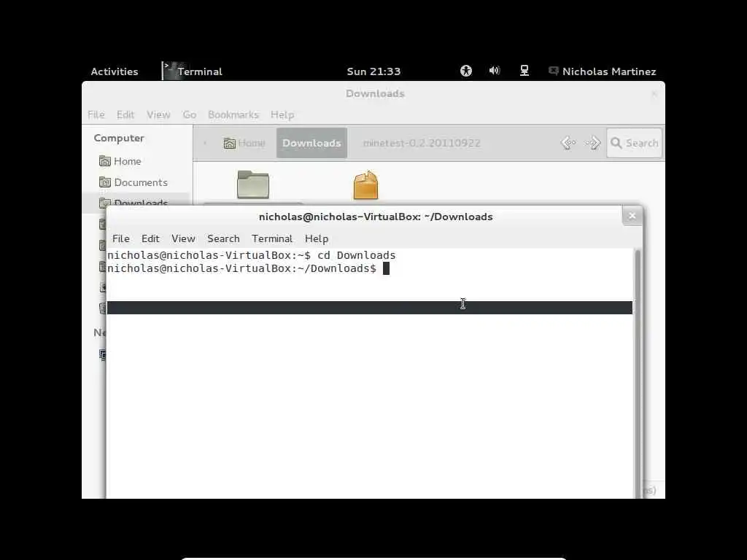Image resolution: width=747 pixels, height=560 pixels.
Task: Click minetest-0.2.20110922 in the path bar
Action: tap(422, 143)
